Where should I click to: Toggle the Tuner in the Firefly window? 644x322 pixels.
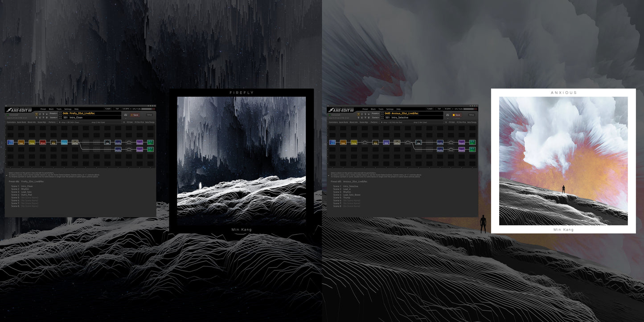[108, 109]
